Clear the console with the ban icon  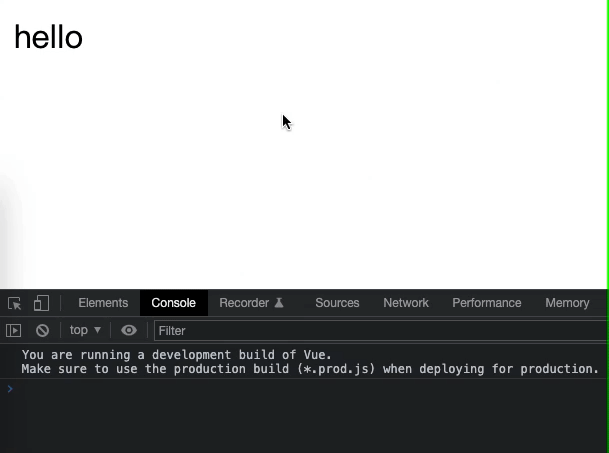pos(42,331)
